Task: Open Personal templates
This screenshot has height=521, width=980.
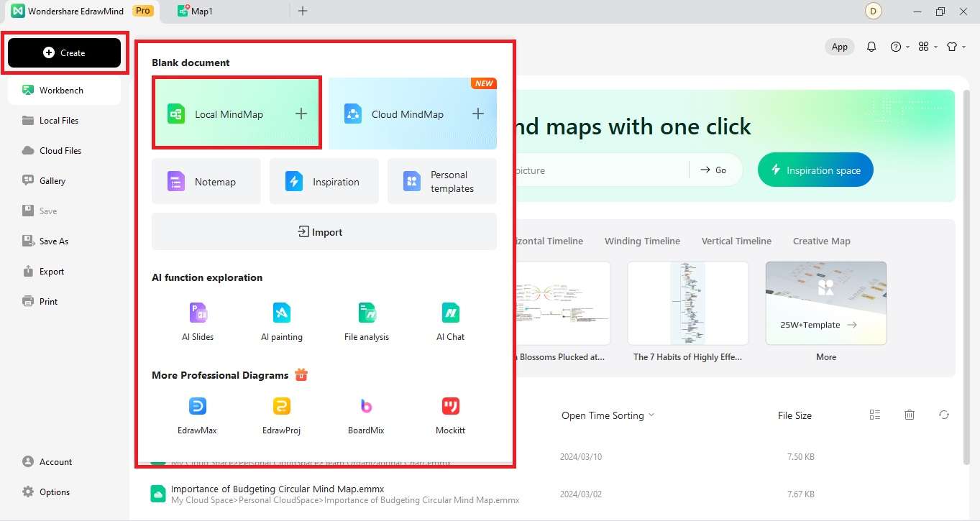Action: pyautogui.click(x=441, y=182)
